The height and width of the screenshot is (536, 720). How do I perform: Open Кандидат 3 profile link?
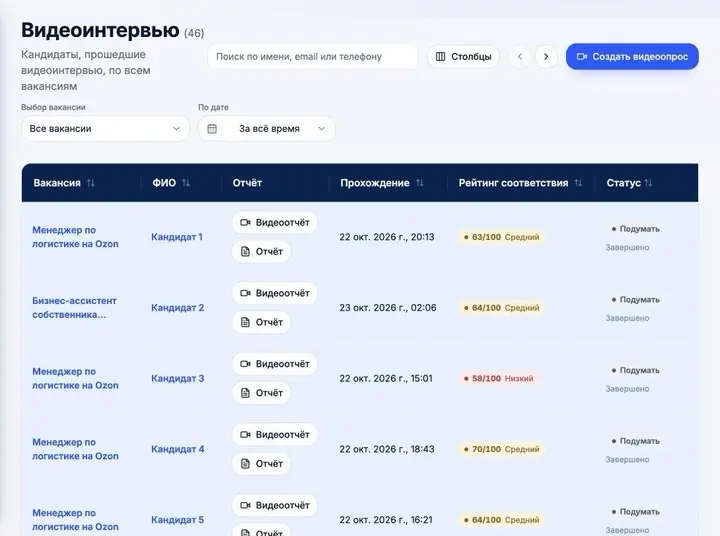[x=178, y=378]
